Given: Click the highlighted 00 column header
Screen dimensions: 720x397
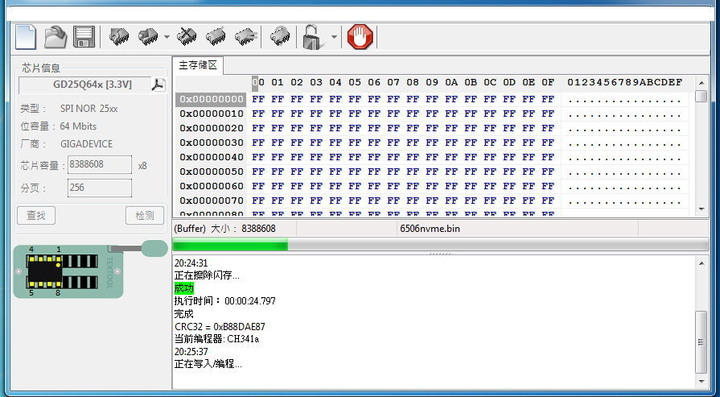Looking at the screenshot, I should click(x=258, y=83).
